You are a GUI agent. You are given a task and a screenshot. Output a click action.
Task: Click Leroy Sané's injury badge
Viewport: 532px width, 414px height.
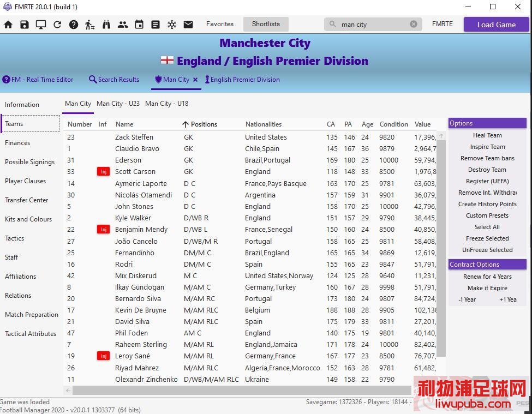click(x=104, y=356)
